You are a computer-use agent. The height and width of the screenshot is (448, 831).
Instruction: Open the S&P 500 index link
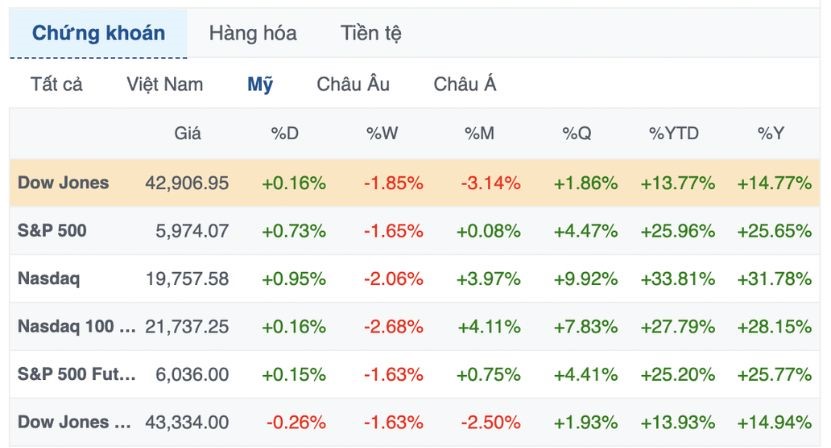52,231
